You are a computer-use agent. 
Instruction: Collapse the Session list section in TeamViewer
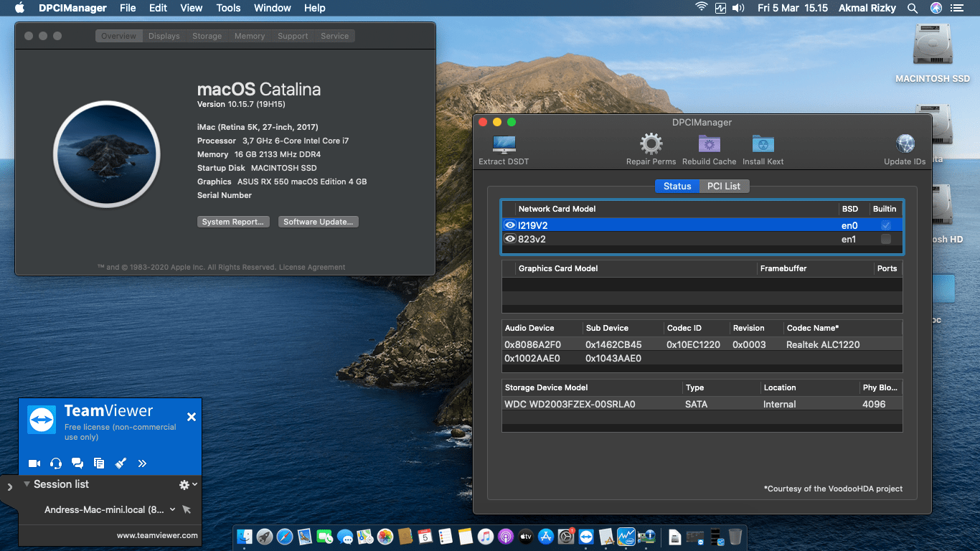click(x=27, y=484)
